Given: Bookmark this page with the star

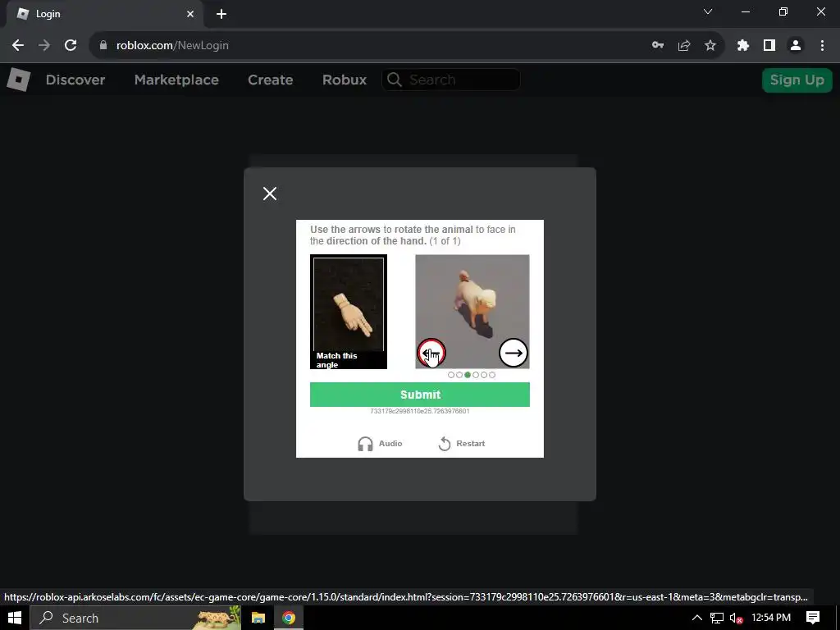Looking at the screenshot, I should point(710,46).
